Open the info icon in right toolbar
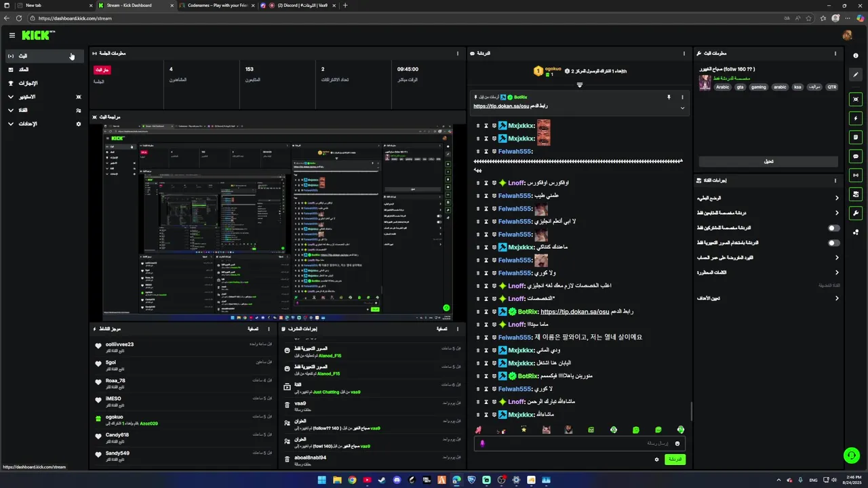 coord(856,56)
